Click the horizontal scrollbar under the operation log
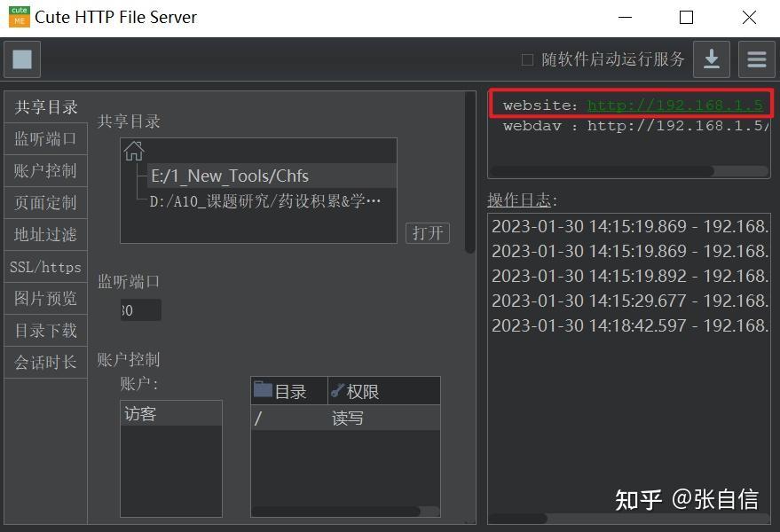 [x=518, y=519]
